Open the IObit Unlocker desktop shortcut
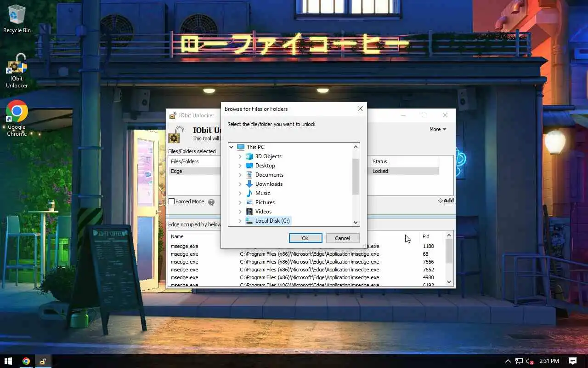Viewport: 588px width, 368px height. (17, 71)
